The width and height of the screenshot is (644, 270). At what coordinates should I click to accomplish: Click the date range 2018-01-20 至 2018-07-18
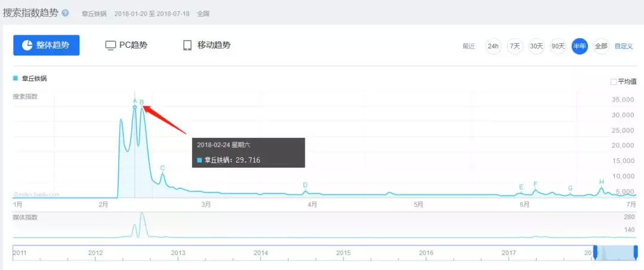coord(152,14)
